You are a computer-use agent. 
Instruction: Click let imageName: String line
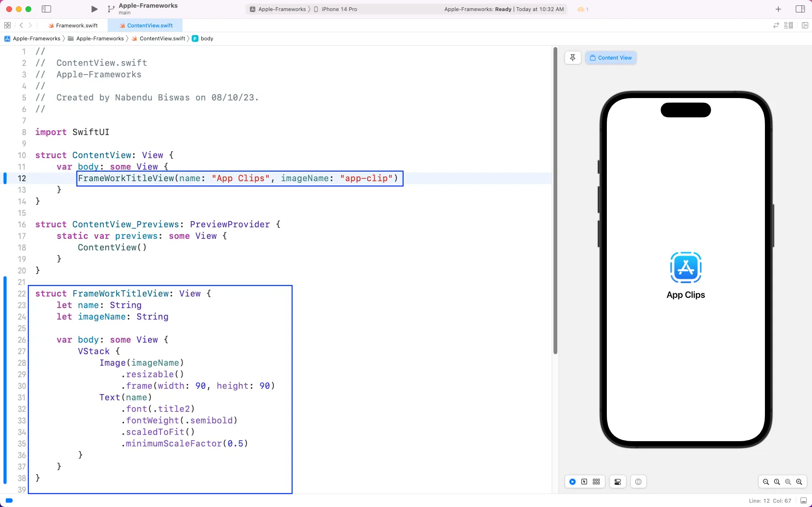[x=112, y=317]
